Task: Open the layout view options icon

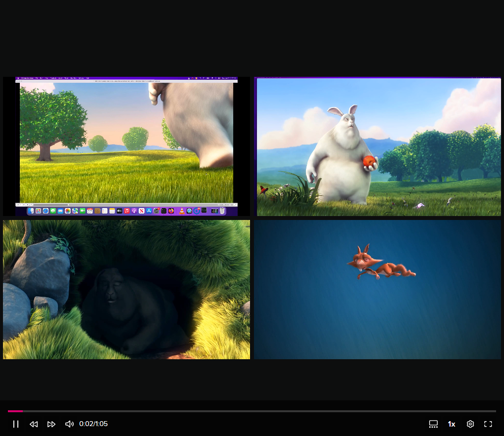Action: [x=433, y=424]
